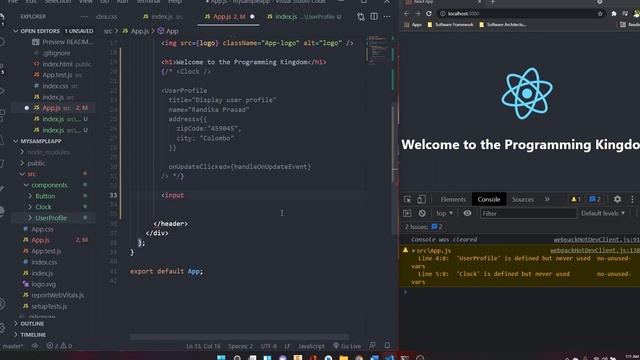The height and width of the screenshot is (360, 640).
Task: Click errors and warnings count in status bar
Action: [x=59, y=346]
